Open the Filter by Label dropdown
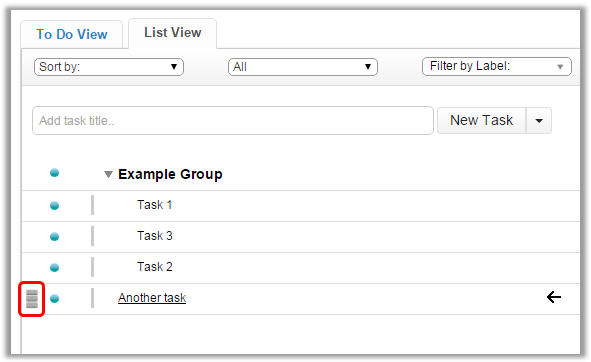Image resolution: width=591 pixels, height=362 pixels. point(497,66)
